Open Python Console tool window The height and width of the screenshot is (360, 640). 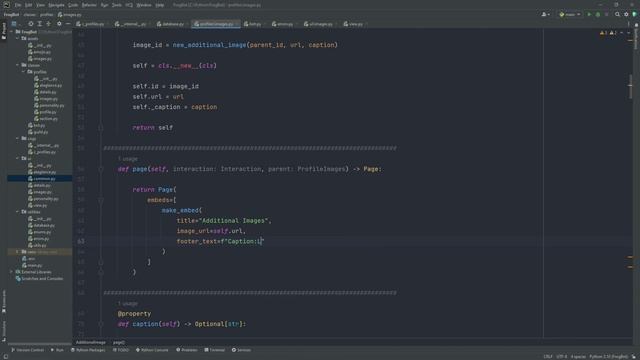[152, 350]
